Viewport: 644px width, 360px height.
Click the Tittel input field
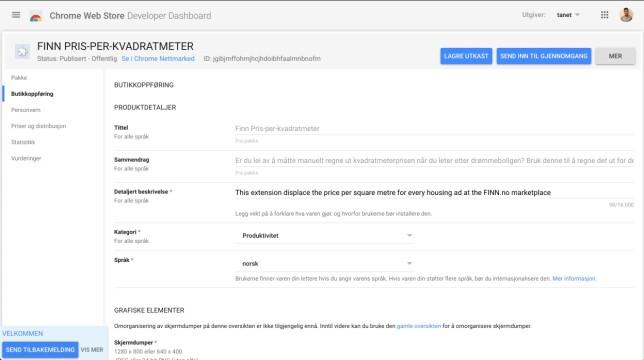435,128
